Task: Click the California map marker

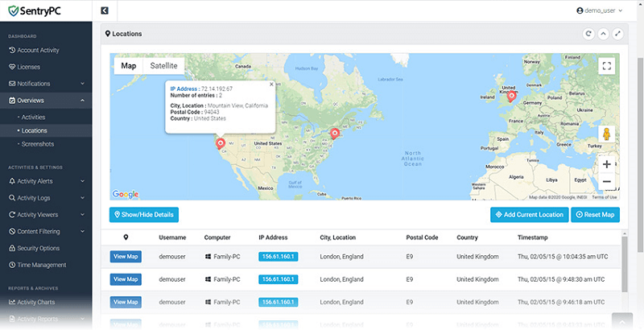Action: pyautogui.click(x=221, y=143)
